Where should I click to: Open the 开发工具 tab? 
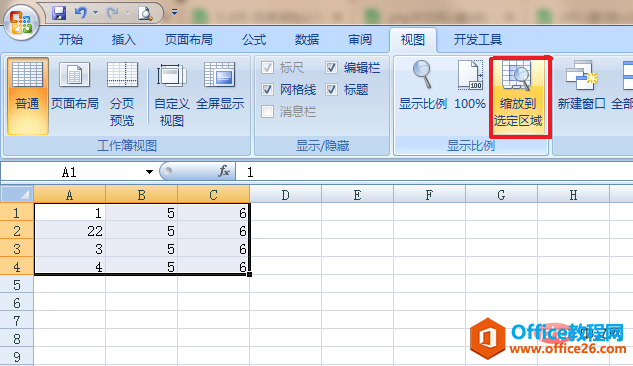tap(478, 40)
